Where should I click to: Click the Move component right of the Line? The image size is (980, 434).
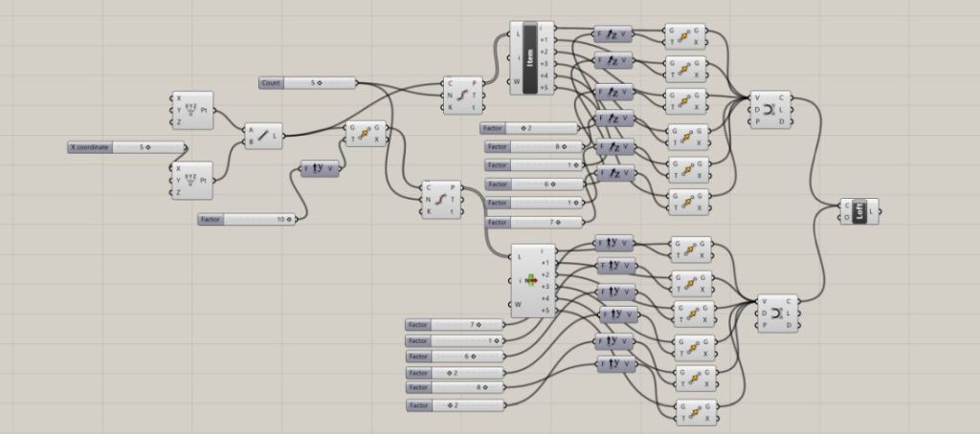(x=364, y=133)
